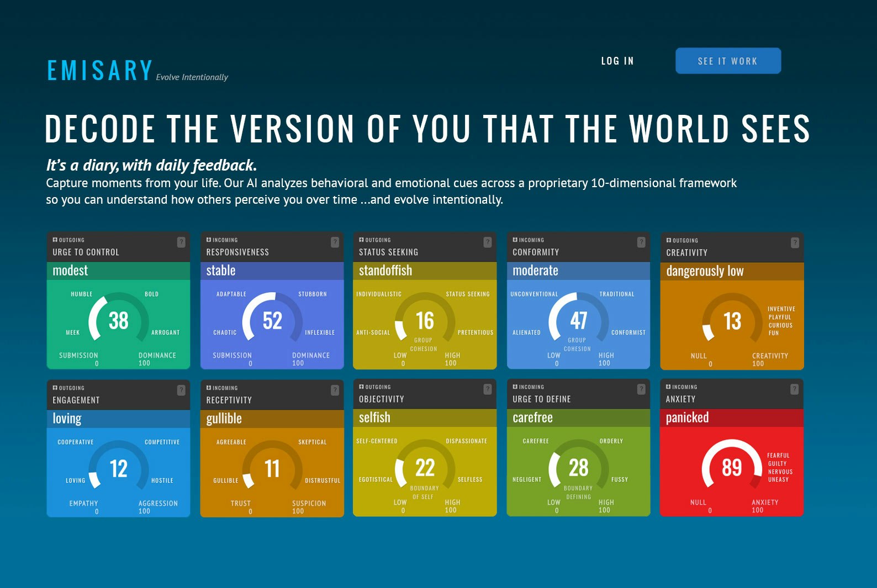Click the ANXIETY card title
This screenshot has width=877, height=588.
coord(680,399)
